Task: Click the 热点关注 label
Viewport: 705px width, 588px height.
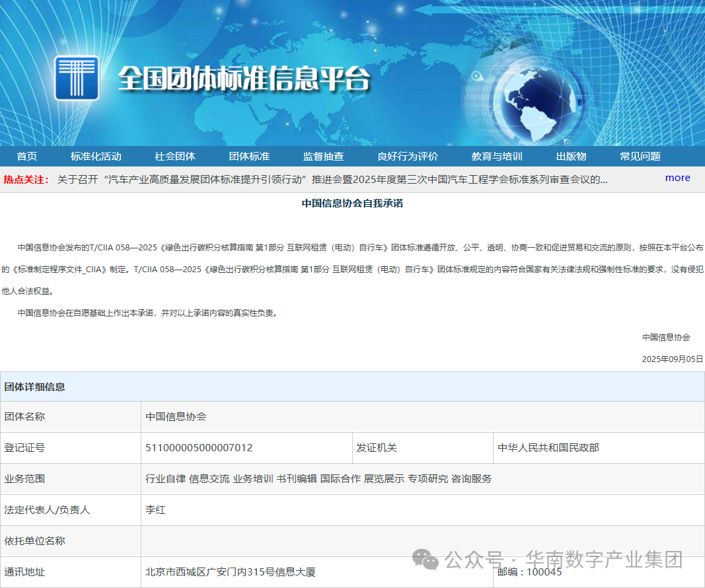Action: 26,180
